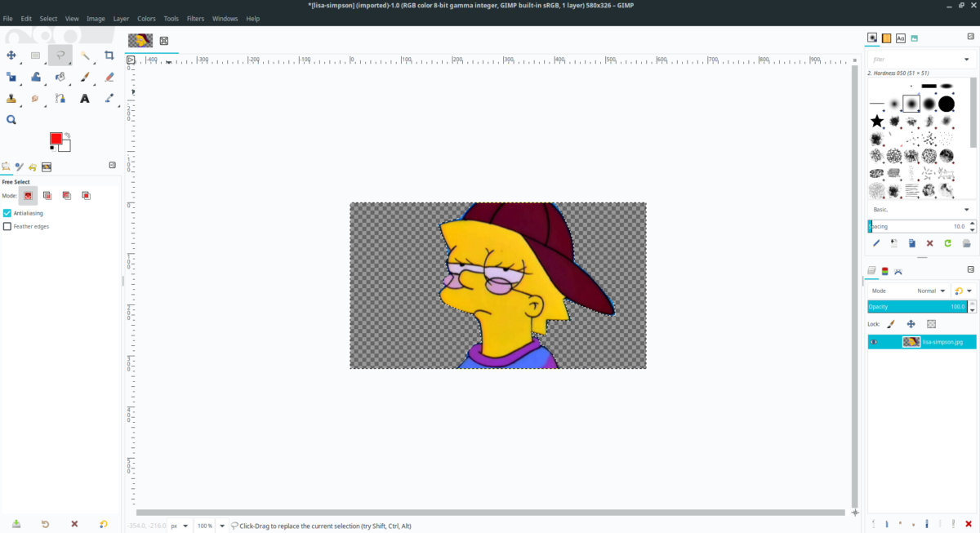Create a new brush
The image size is (980, 533).
(893, 243)
